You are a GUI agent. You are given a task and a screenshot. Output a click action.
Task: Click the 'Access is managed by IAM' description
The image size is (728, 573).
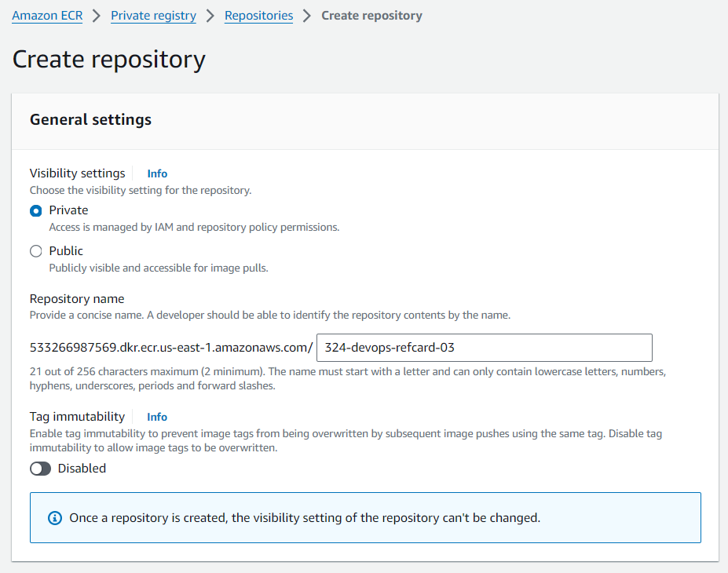tap(194, 228)
